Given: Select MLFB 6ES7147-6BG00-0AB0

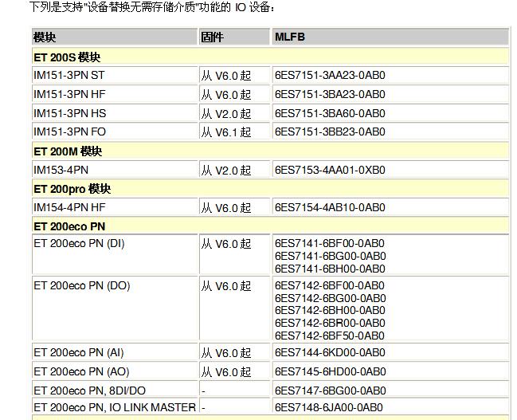Looking at the screenshot, I should (330, 391).
